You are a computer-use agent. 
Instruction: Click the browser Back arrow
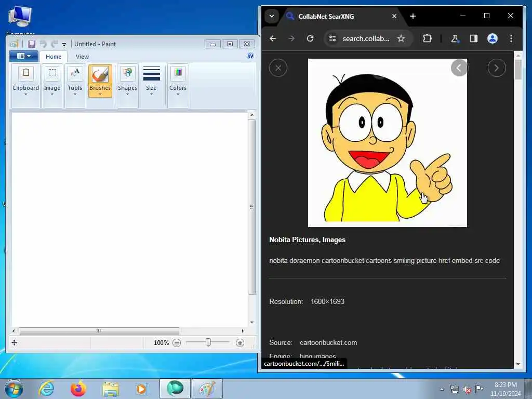pos(273,38)
